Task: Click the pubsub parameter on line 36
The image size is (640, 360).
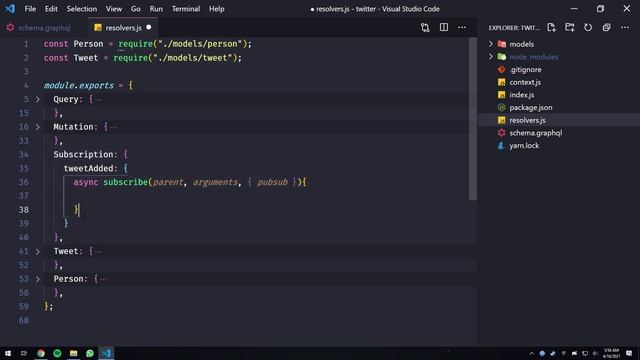Action: (272, 182)
